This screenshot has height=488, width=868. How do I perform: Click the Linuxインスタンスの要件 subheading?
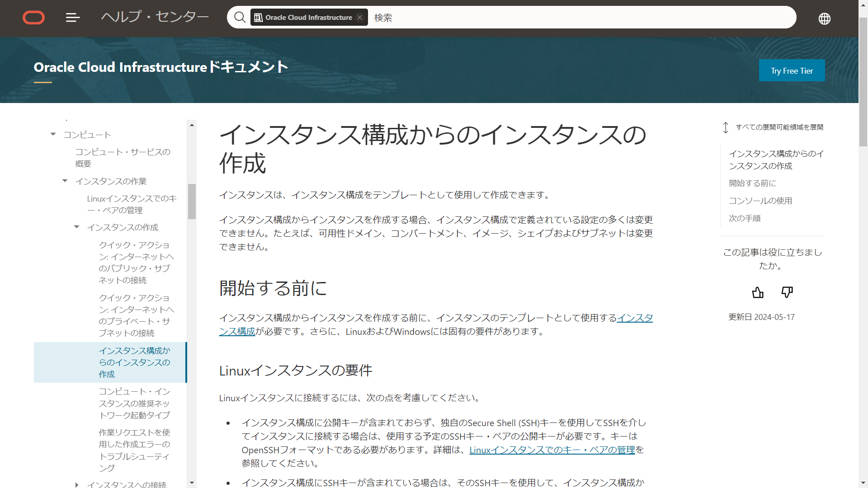click(296, 371)
